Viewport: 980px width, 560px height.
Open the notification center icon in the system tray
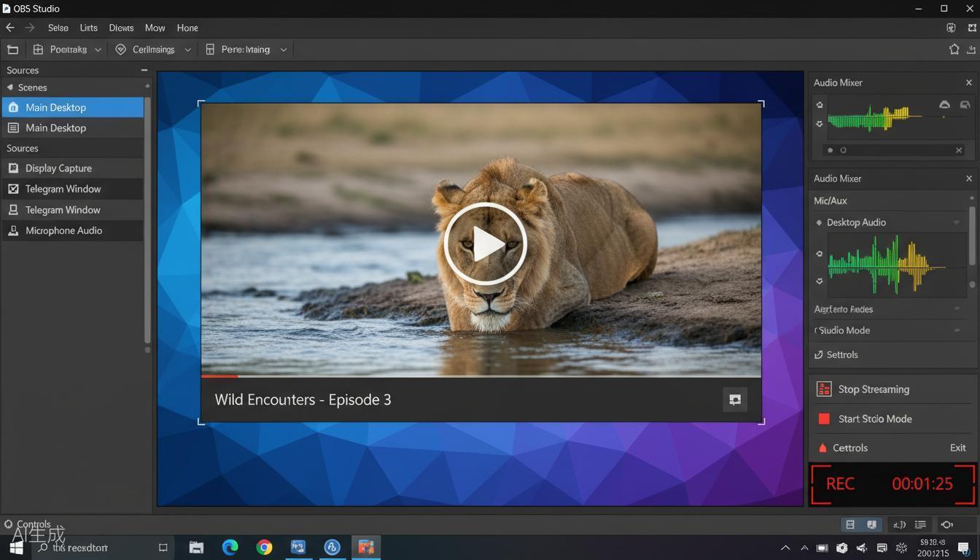pos(963,548)
